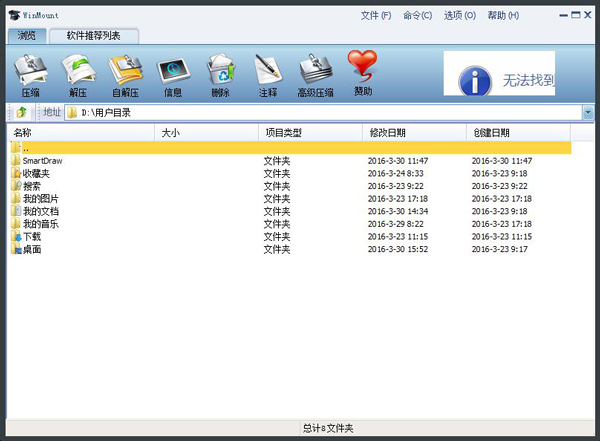The height and width of the screenshot is (441, 600).
Task: Select the 下载 folder name
Action: (x=31, y=237)
